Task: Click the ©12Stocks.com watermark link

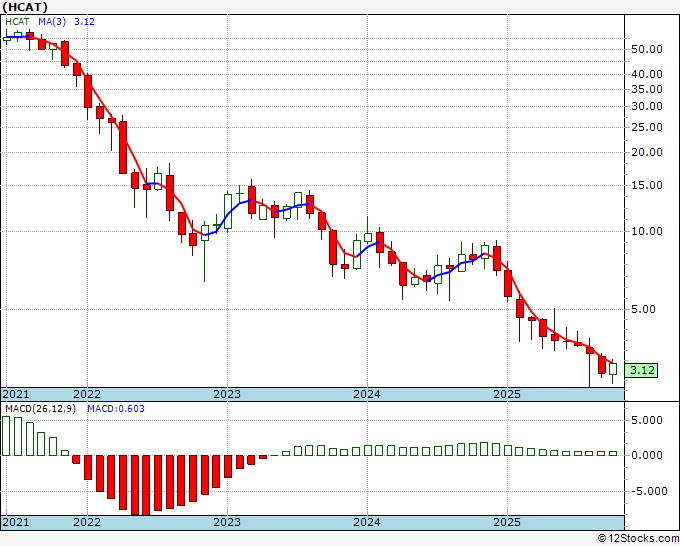Action: 638,539
